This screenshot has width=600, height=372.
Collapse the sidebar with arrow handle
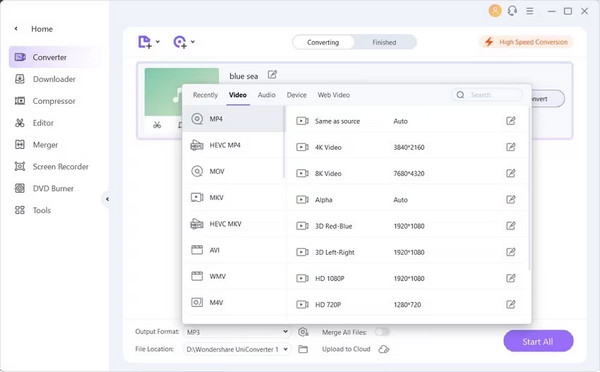(107, 199)
